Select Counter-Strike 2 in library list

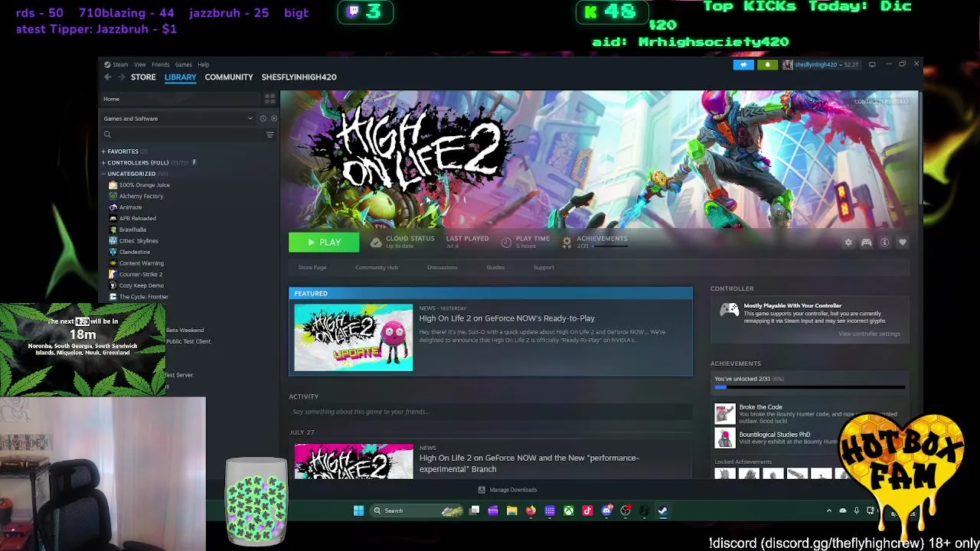point(141,274)
